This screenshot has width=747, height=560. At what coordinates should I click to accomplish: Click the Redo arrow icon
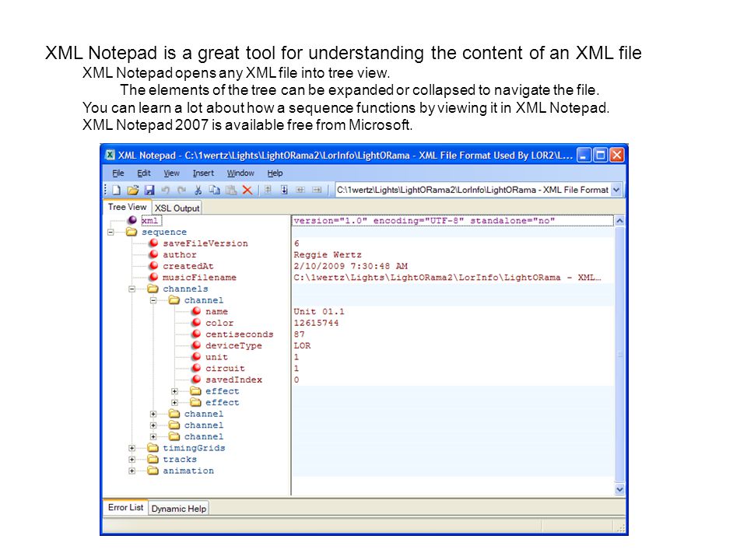181,190
